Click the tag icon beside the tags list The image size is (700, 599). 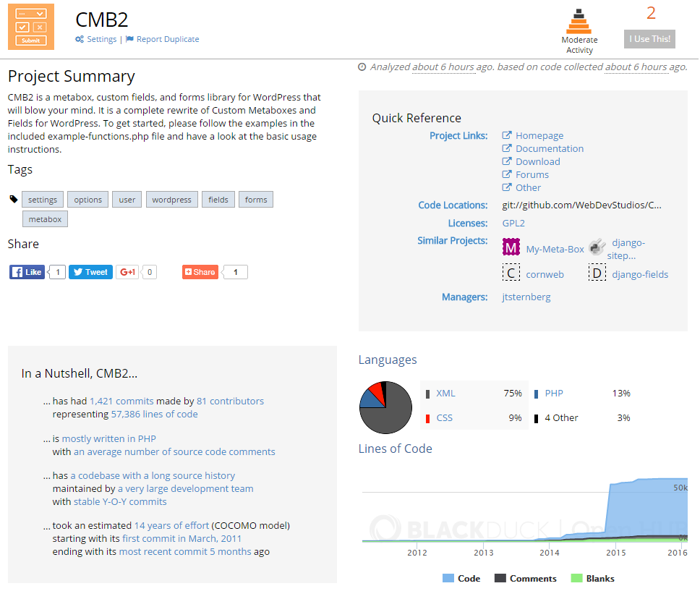coord(14,199)
